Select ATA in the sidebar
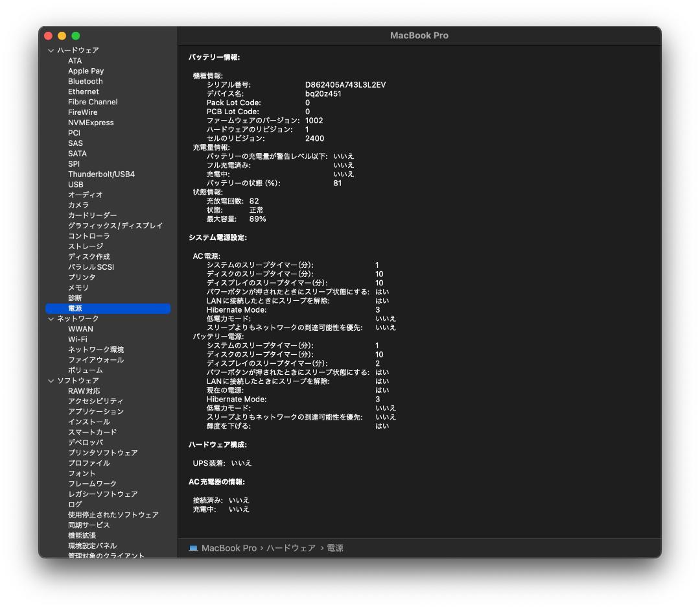 (75, 61)
